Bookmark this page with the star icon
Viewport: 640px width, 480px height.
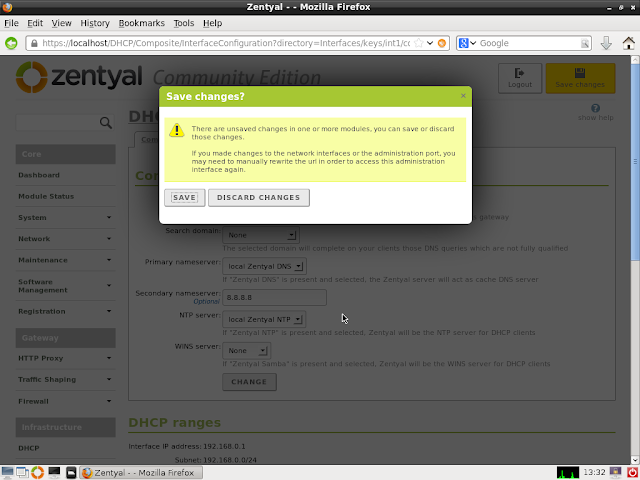[x=418, y=43]
